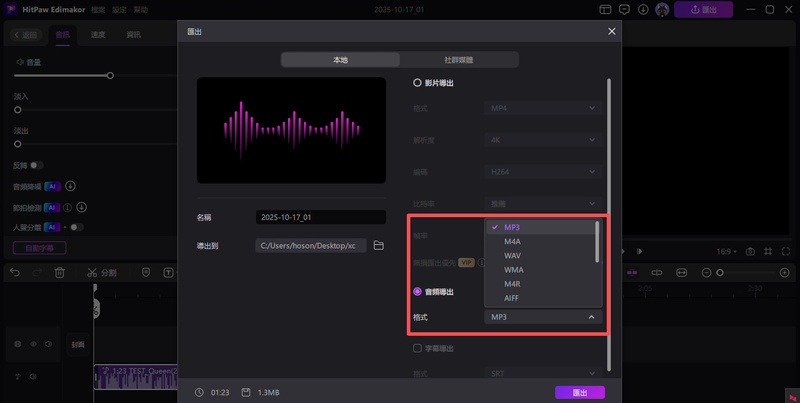The width and height of the screenshot is (800, 403).
Task: Click the file name input field
Action: (320, 217)
